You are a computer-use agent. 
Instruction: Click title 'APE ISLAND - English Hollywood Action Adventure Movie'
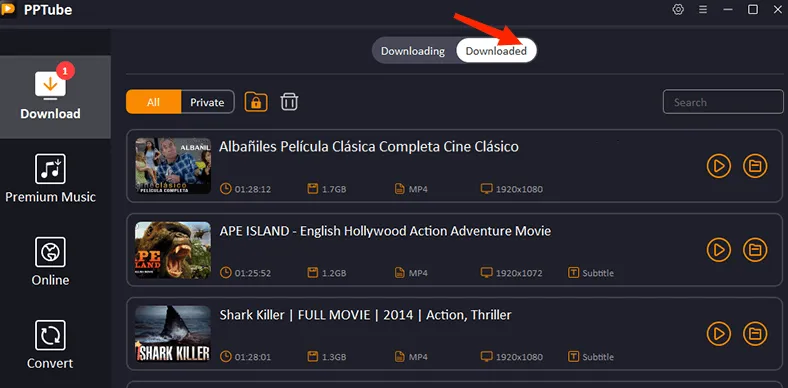pos(385,231)
